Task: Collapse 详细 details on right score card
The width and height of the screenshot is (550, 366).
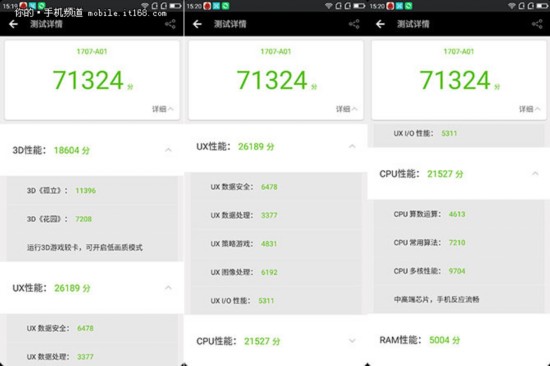Action: point(530,109)
